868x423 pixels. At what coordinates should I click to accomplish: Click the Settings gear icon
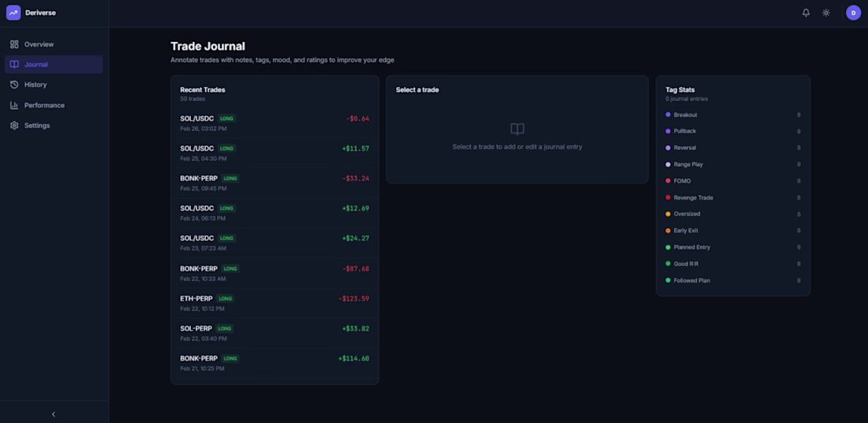[x=14, y=125]
